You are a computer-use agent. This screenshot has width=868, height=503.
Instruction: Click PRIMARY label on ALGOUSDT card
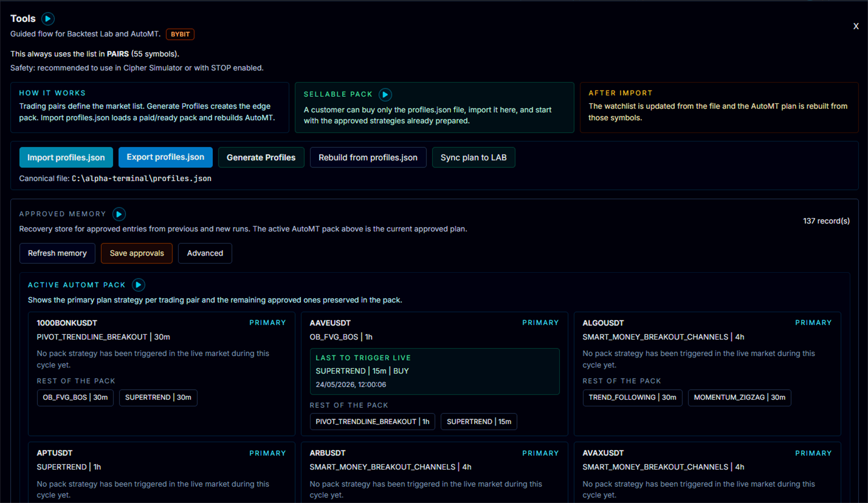[813, 323]
